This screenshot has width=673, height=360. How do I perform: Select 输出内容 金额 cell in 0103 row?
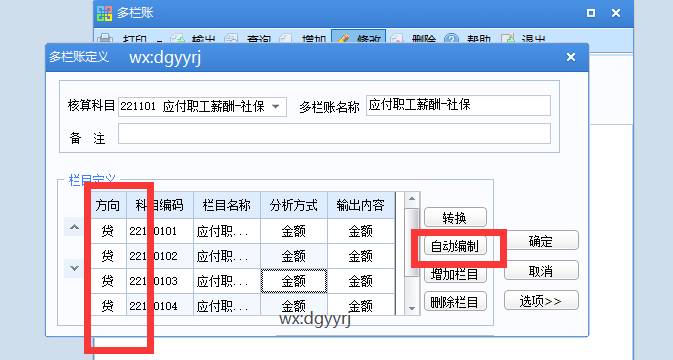click(361, 281)
